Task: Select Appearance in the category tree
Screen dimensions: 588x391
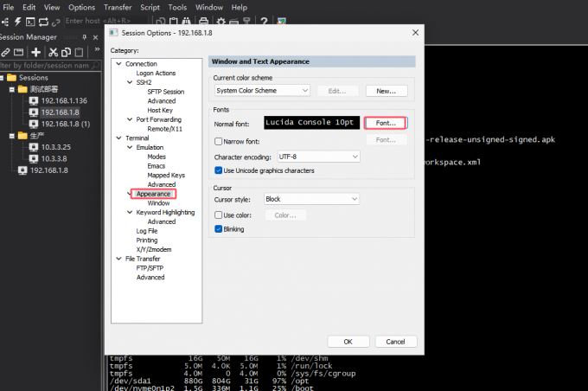Action: 153,194
